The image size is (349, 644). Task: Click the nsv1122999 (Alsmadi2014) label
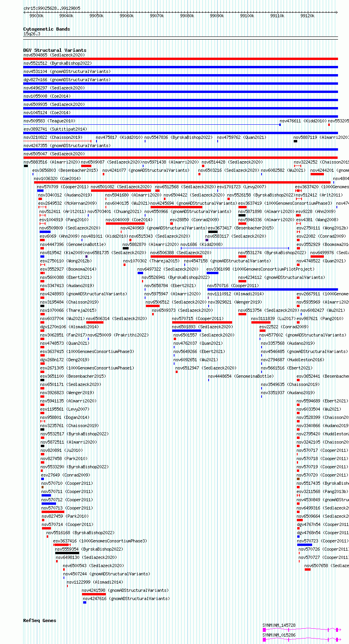(x=95, y=582)
